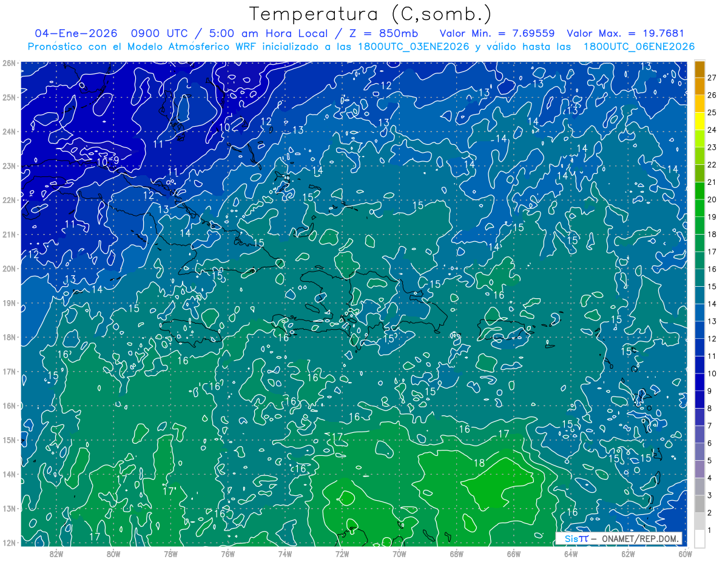The height and width of the screenshot is (562, 728).
Task: Click the "22N" latitude axis label
Action: click(9, 200)
